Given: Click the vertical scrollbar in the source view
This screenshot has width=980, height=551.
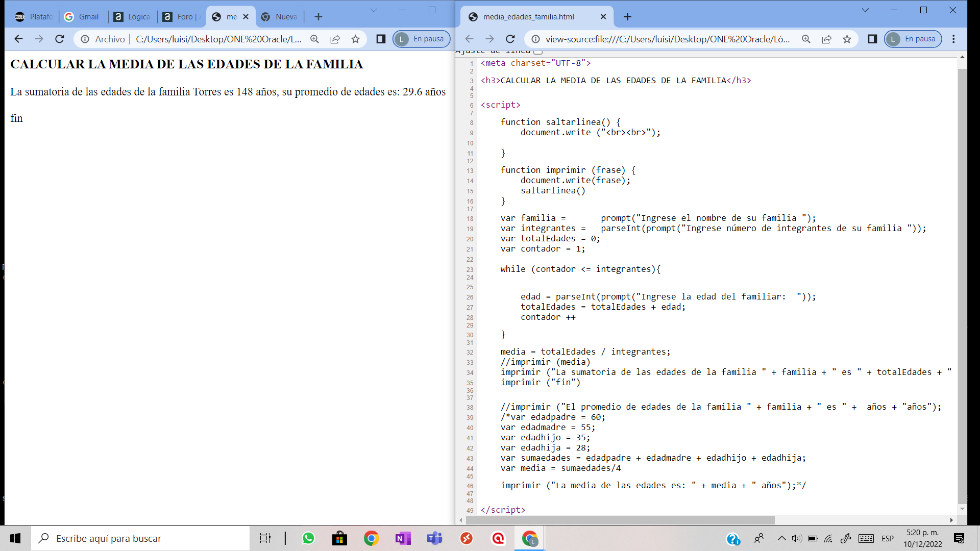Looking at the screenshot, I should coord(962,286).
